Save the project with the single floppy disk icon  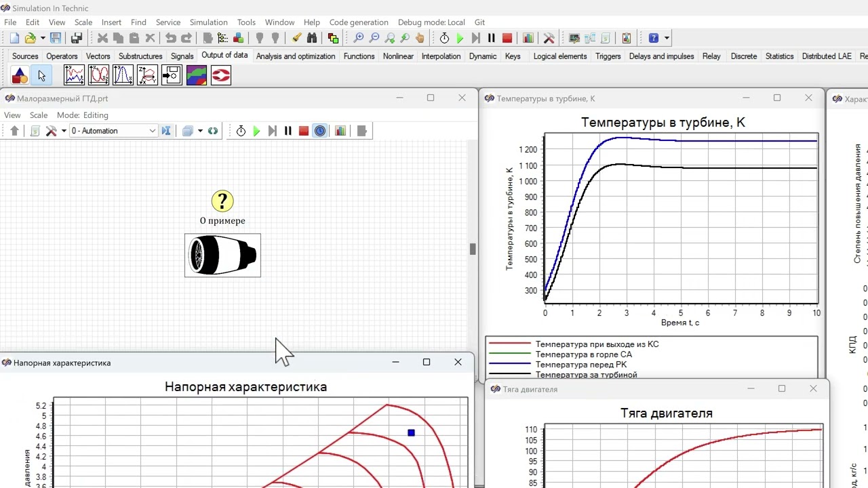56,38
